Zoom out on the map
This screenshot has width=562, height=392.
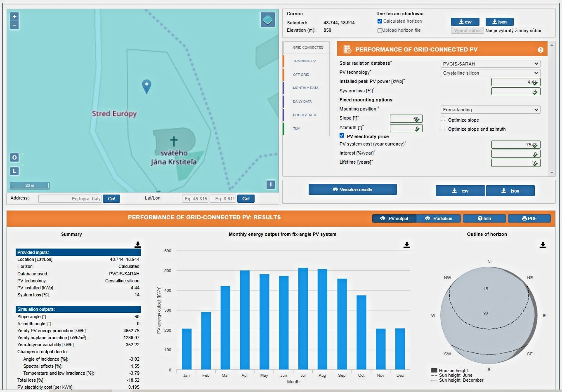pos(14,25)
